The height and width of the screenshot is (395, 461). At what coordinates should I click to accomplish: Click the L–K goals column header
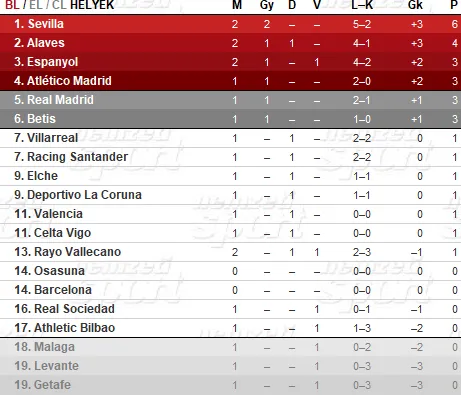point(362,5)
